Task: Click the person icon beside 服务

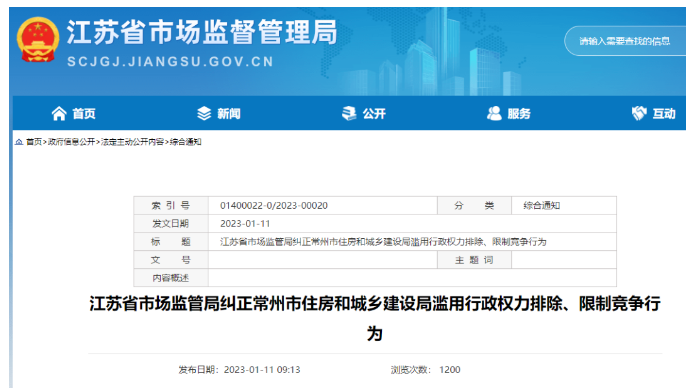Action: [x=494, y=113]
